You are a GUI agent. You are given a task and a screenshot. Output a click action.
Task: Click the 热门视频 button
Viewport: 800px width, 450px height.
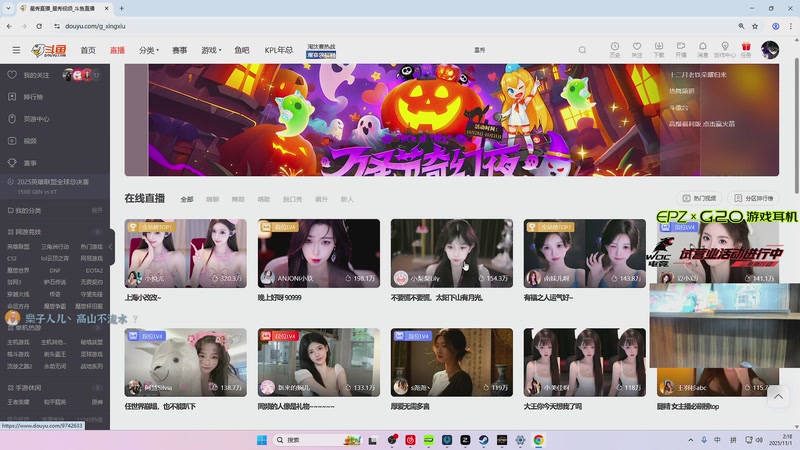click(x=699, y=198)
